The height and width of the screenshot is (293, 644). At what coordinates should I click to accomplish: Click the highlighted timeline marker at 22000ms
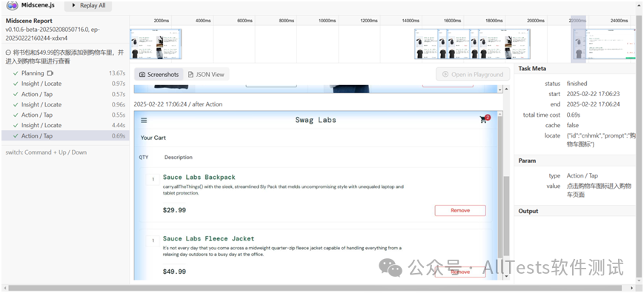point(578,39)
